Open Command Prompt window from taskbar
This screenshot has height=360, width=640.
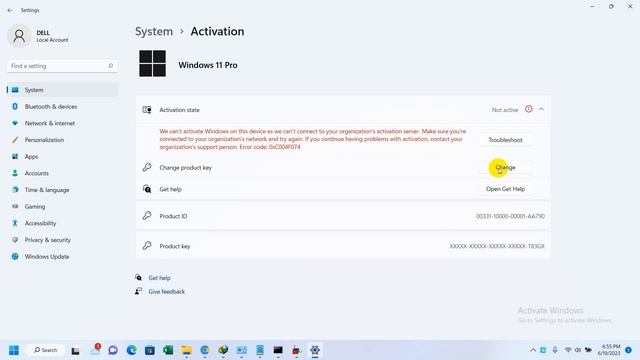278,350
